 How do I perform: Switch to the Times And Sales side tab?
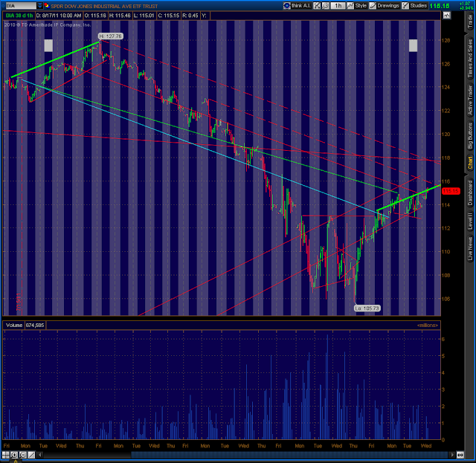pyautogui.click(x=470, y=58)
